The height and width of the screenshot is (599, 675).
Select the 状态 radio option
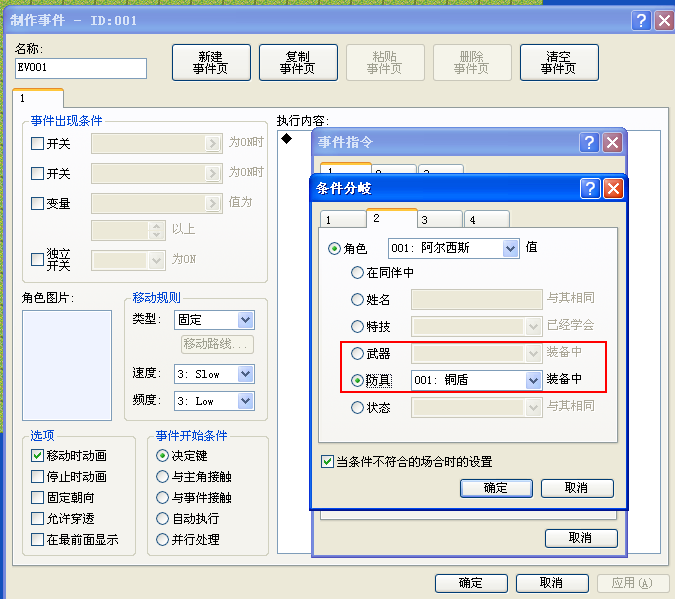357,407
